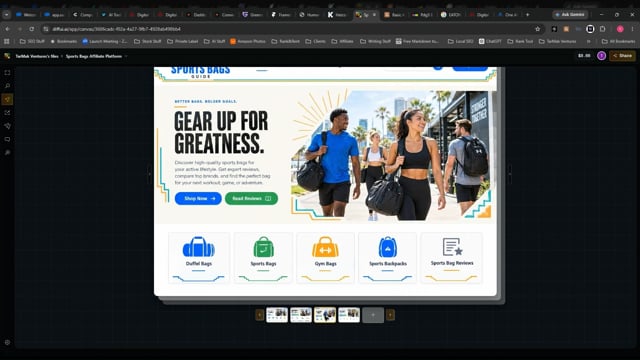
Task: Click left edge handle of the design frame
Action: click(149, 174)
